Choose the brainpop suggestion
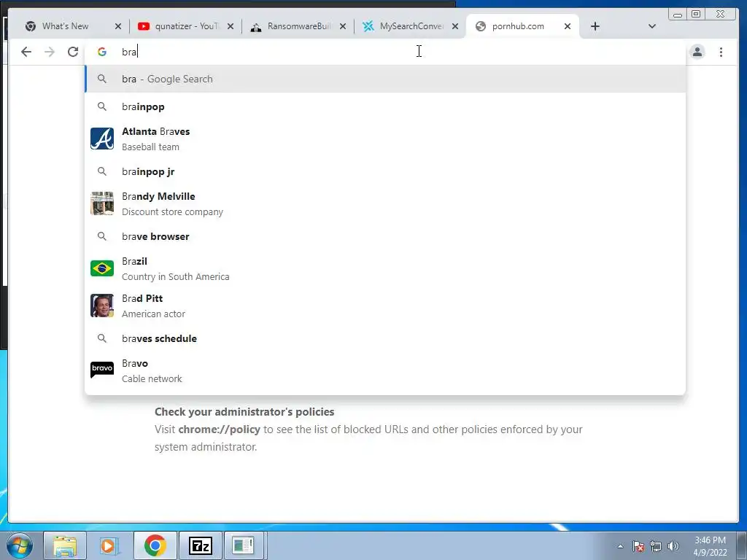This screenshot has height=560, width=747. coord(385,106)
